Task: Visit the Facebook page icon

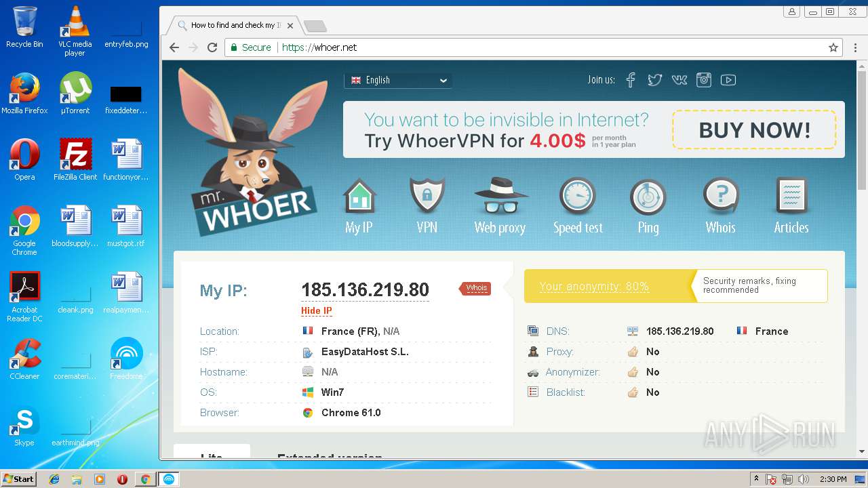Action: click(x=631, y=80)
